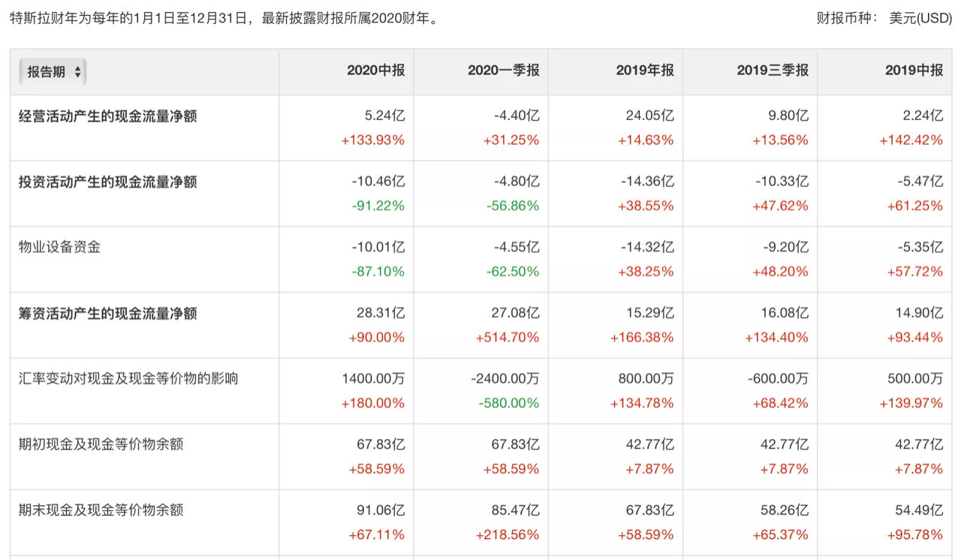The height and width of the screenshot is (560, 961).
Task: Click the 财报币种 美元(USD) label
Action: (884, 18)
